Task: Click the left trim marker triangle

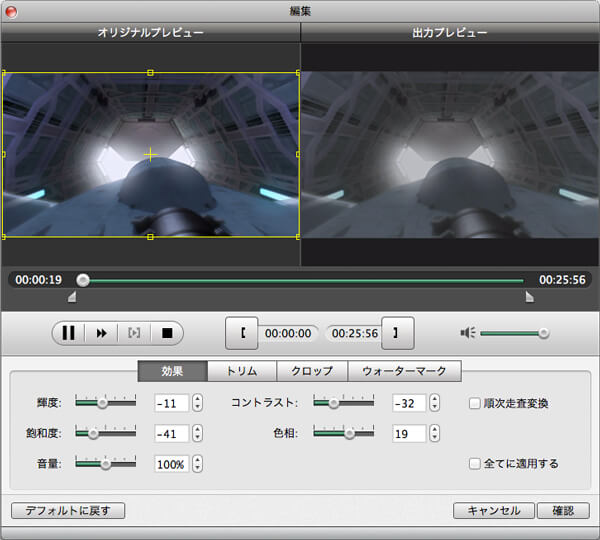Action: 71,297
